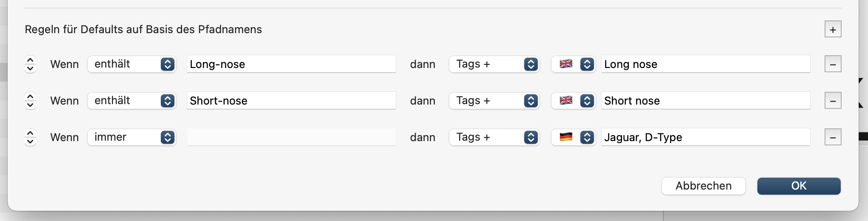Add a new path name rule
This screenshot has height=221, width=868.
[833, 29]
